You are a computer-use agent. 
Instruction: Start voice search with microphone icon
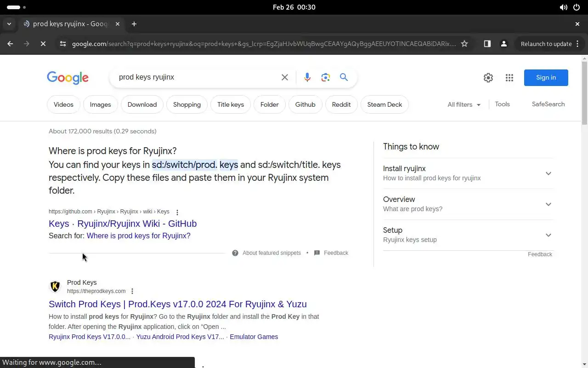click(307, 77)
